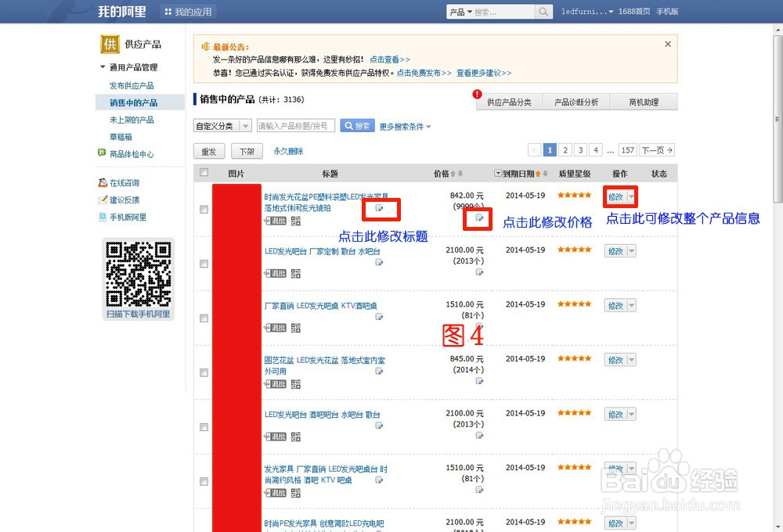Click title edit icon for 发光家具 厂家直销 product
The height and width of the screenshot is (532, 783).
(x=380, y=480)
